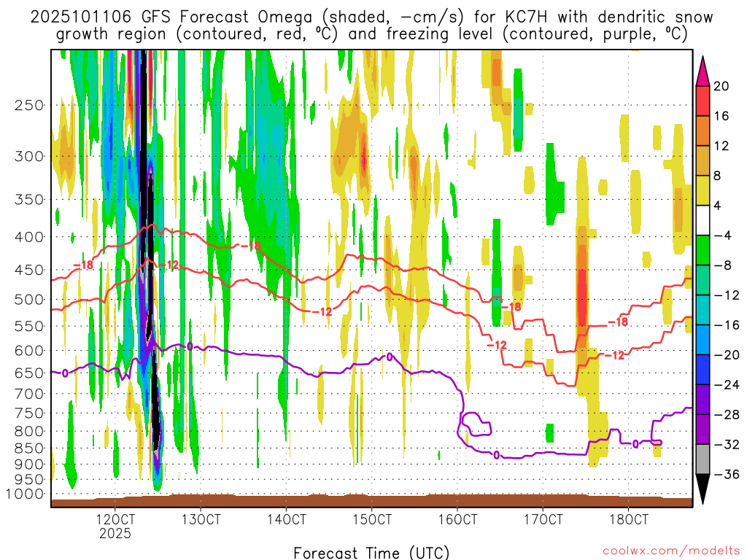Click the coolwx.com/modelts watermark link text
Image resolution: width=747 pixels, height=560 pixels.
tap(671, 551)
